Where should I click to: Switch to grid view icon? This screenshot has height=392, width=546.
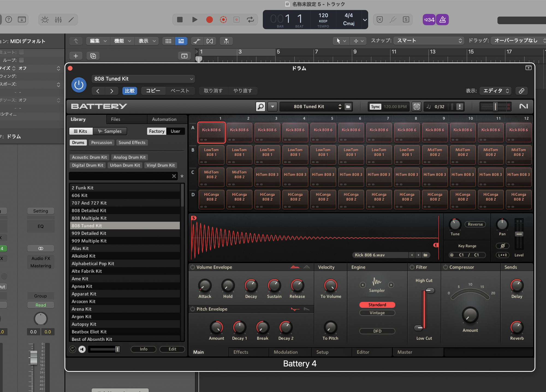[x=168, y=41]
